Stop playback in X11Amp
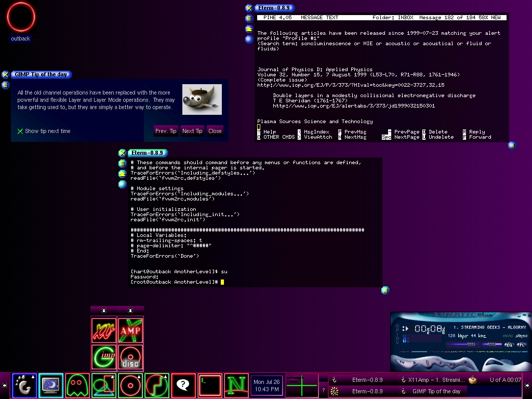532x399 pixels. (441, 363)
